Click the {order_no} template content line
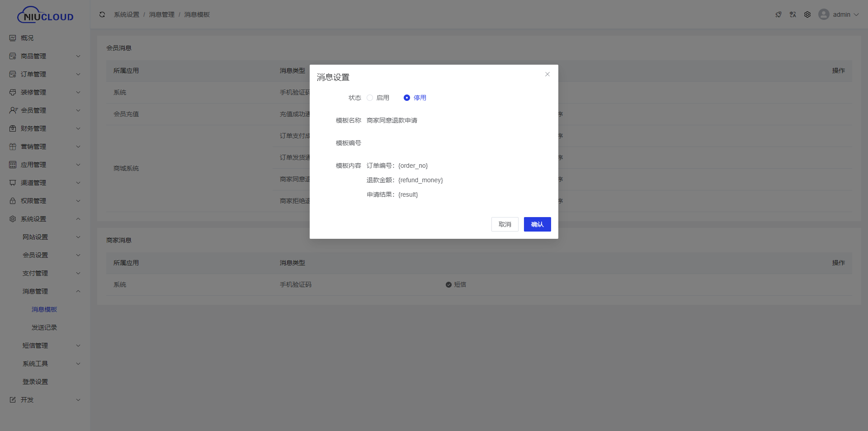The height and width of the screenshot is (431, 868). pyautogui.click(x=397, y=166)
